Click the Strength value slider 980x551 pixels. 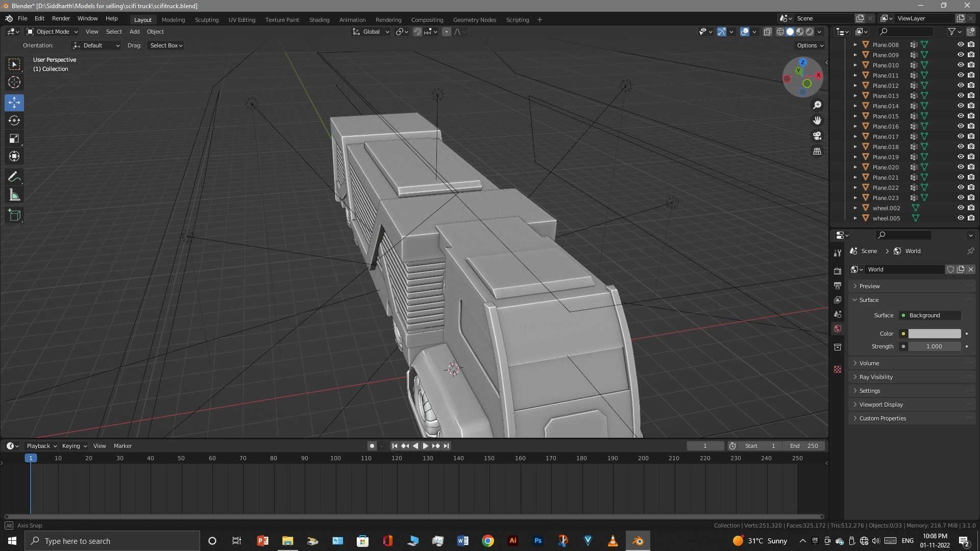point(934,346)
